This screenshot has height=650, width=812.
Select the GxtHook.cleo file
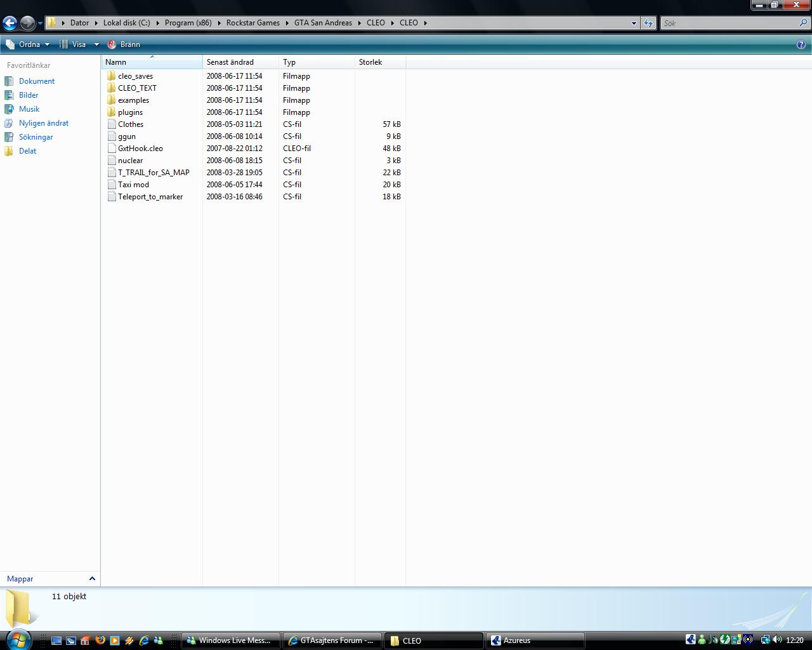(x=140, y=149)
